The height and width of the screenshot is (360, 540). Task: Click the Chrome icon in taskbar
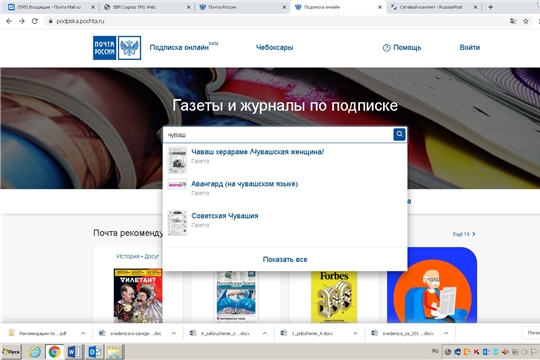coord(54,352)
